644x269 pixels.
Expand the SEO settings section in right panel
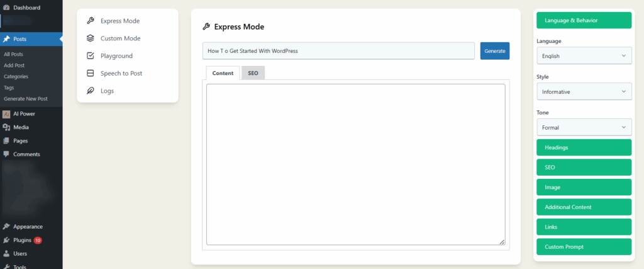[x=584, y=168]
